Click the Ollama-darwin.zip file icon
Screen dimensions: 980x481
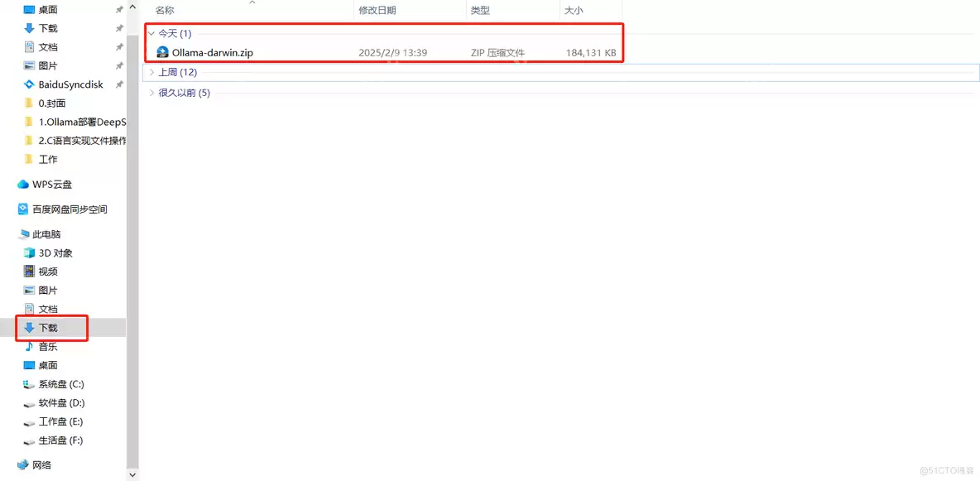[x=162, y=51]
